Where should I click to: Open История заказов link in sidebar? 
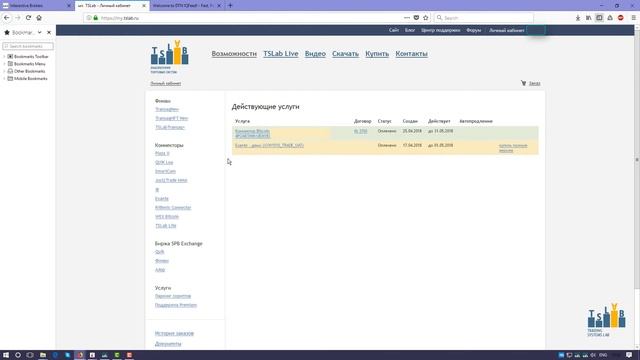coord(174,333)
